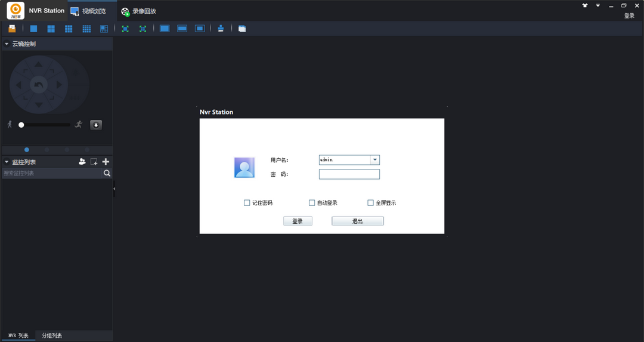
Task: Click the blue stamp toolbar icon
Action: [x=221, y=29]
